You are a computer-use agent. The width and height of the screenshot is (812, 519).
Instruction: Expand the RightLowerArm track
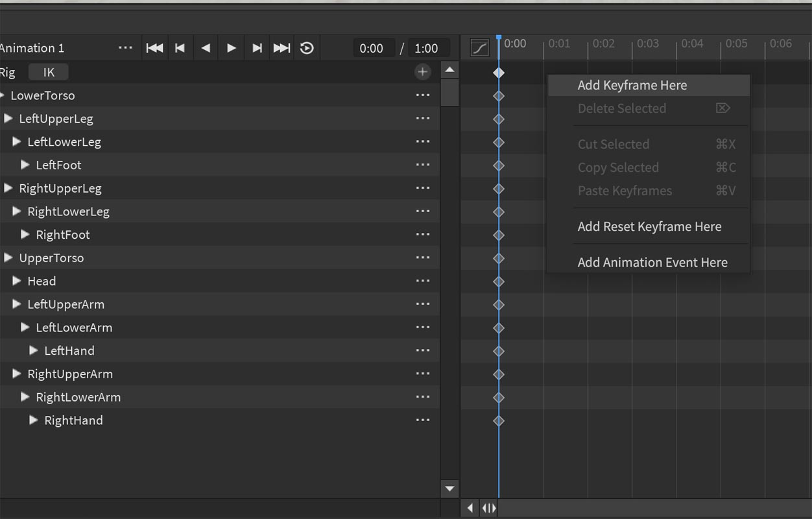click(x=25, y=397)
